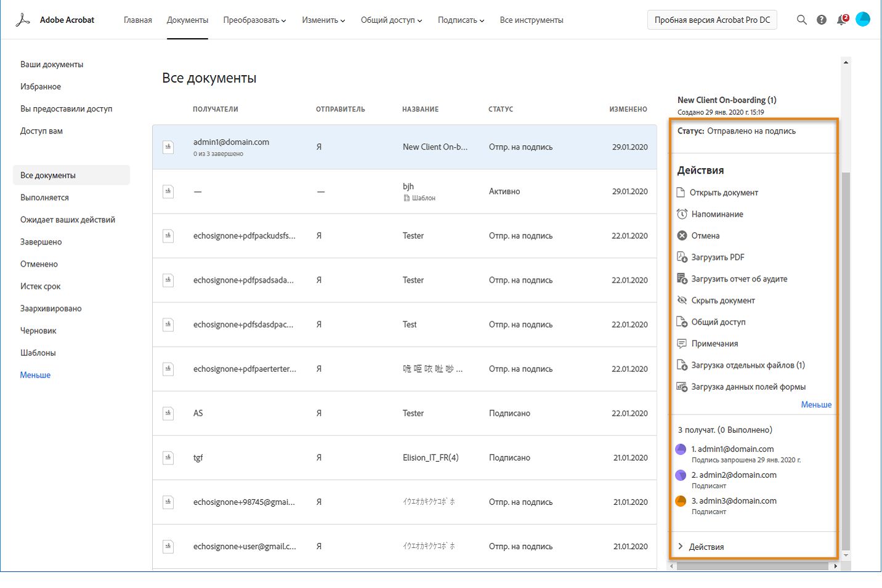Open the user profile avatar
Viewport: 882px width, 588px height.
[x=863, y=20]
